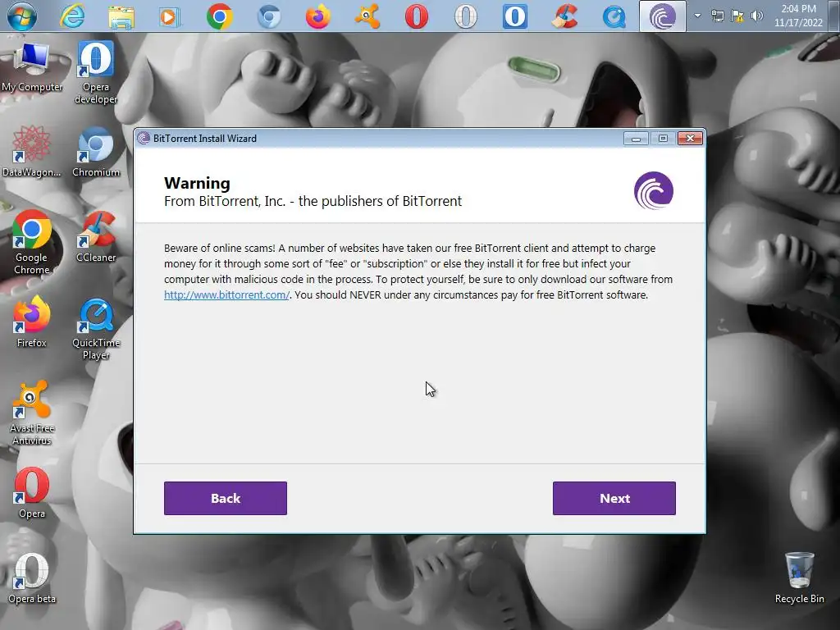This screenshot has height=630, width=840.
Task: Select the CCleaner desktop shortcut
Action: click(96, 237)
